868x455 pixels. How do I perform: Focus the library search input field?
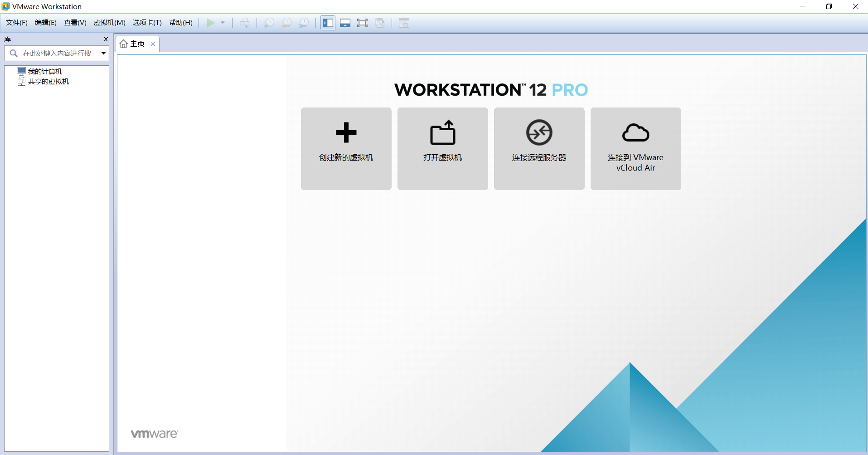(57, 54)
